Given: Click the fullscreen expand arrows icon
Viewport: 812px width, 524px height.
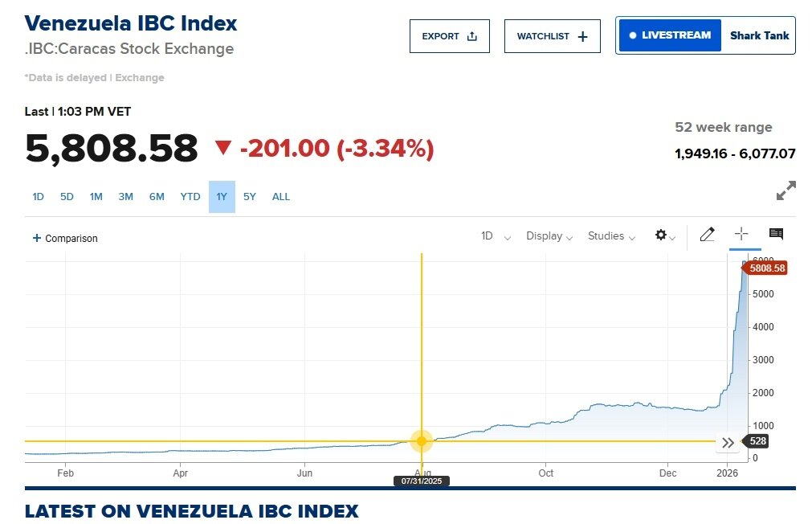Looking at the screenshot, I should [x=785, y=190].
